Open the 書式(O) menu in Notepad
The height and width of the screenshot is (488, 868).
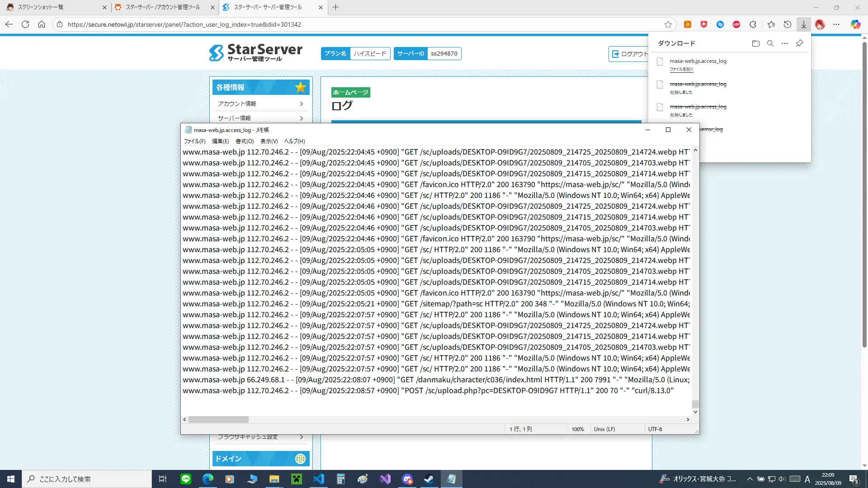tap(245, 141)
